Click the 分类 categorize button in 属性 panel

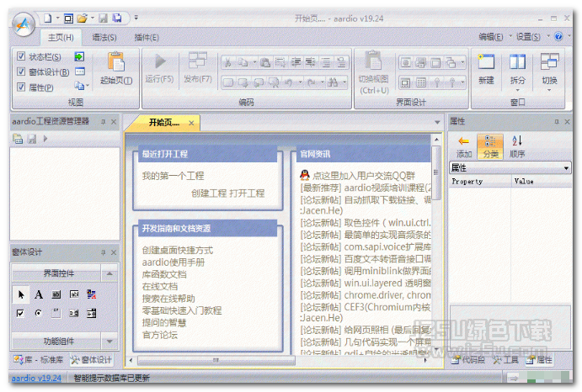coord(490,147)
